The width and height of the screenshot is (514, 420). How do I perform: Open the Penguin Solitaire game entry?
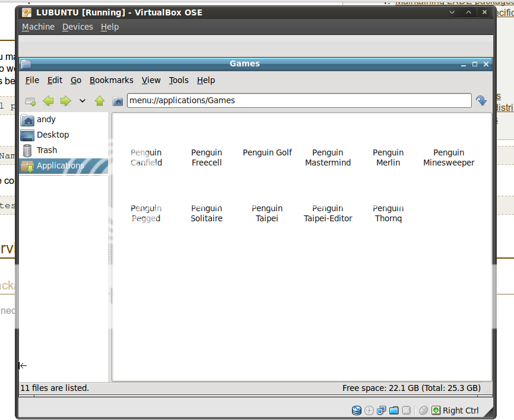pyautogui.click(x=207, y=213)
